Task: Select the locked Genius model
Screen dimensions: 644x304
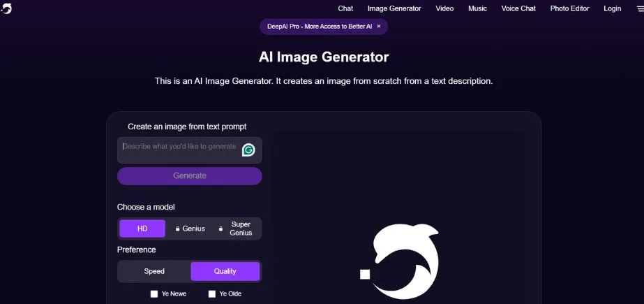Action: [190, 229]
